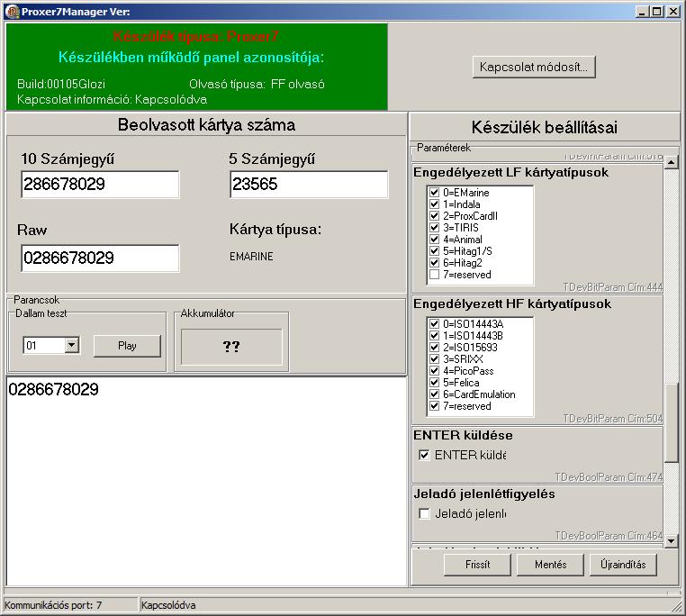Uncheck the 4=PicoPass checkbox
This screenshot has height=616, width=686.
click(434, 371)
